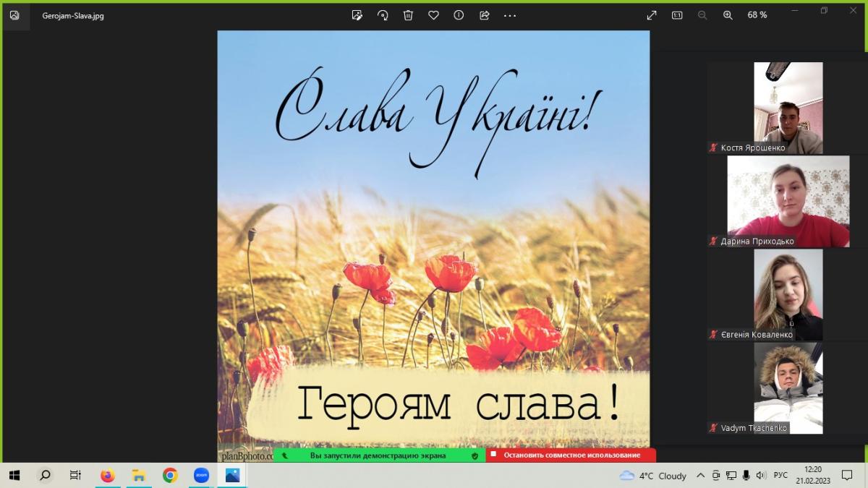Rotate the image with the rotate icon
This screenshot has height=488, width=868.
[x=383, y=15]
